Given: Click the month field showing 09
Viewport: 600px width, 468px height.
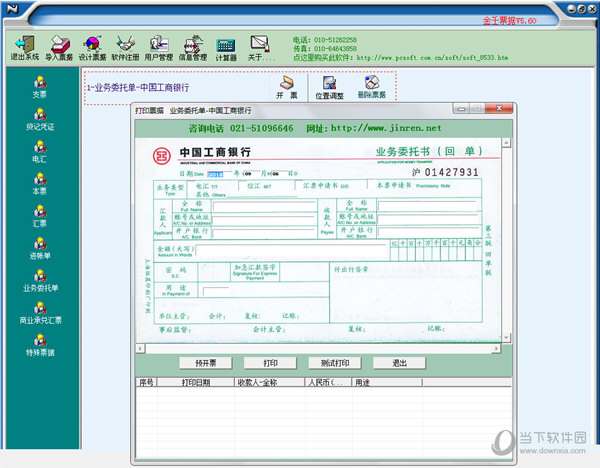Looking at the screenshot, I should (x=251, y=174).
